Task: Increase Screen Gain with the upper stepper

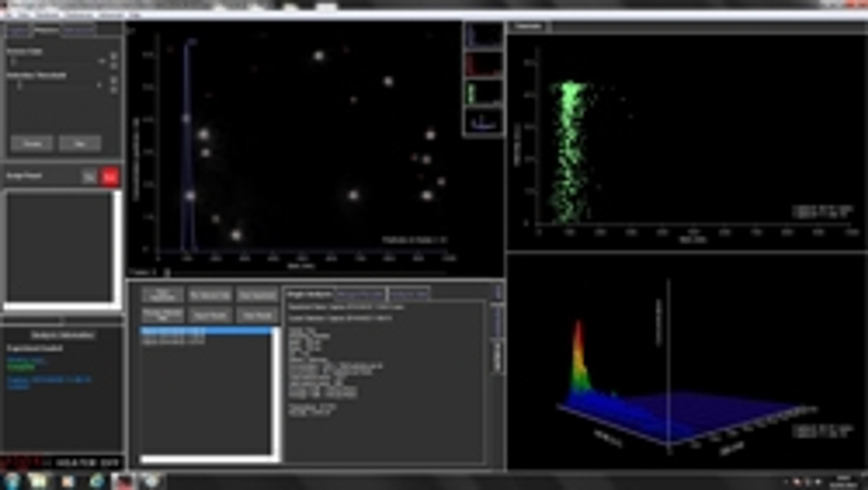Action: [x=114, y=56]
